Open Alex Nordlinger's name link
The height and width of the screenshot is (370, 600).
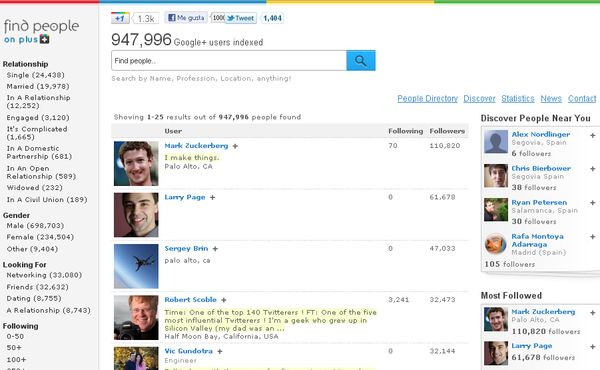pos(541,135)
